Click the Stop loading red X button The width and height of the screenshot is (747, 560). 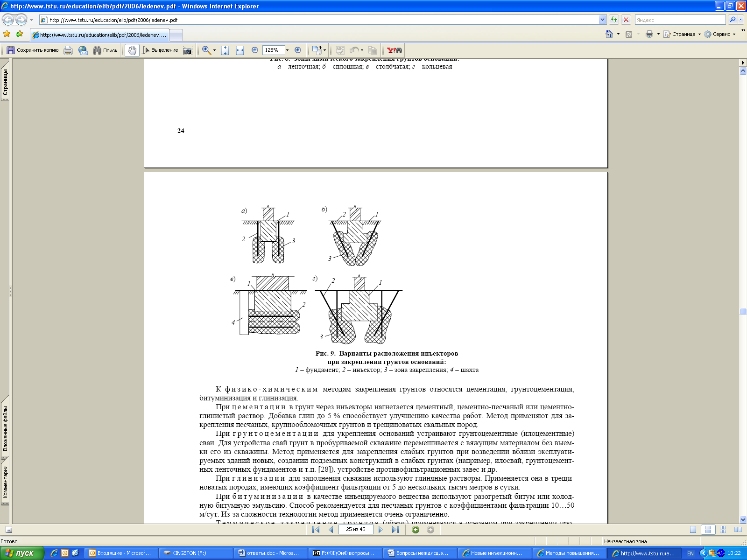click(x=626, y=20)
